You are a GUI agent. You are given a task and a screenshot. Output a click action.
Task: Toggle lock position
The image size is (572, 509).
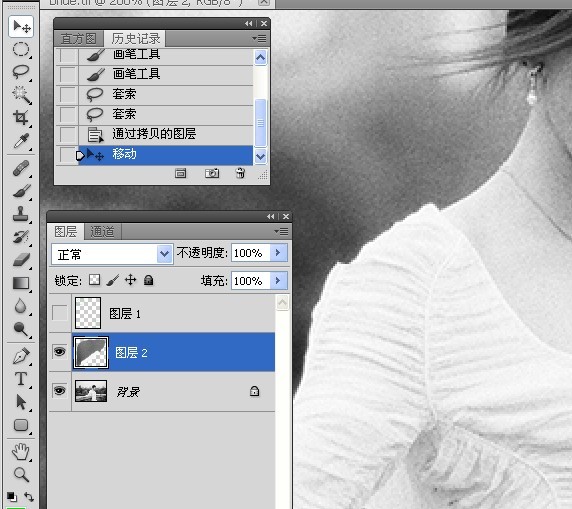[x=131, y=280]
